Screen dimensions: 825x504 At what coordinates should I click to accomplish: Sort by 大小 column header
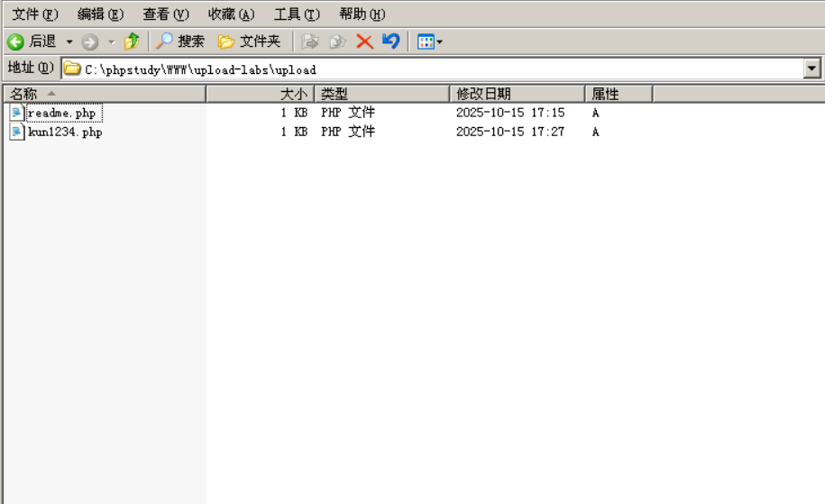point(261,94)
